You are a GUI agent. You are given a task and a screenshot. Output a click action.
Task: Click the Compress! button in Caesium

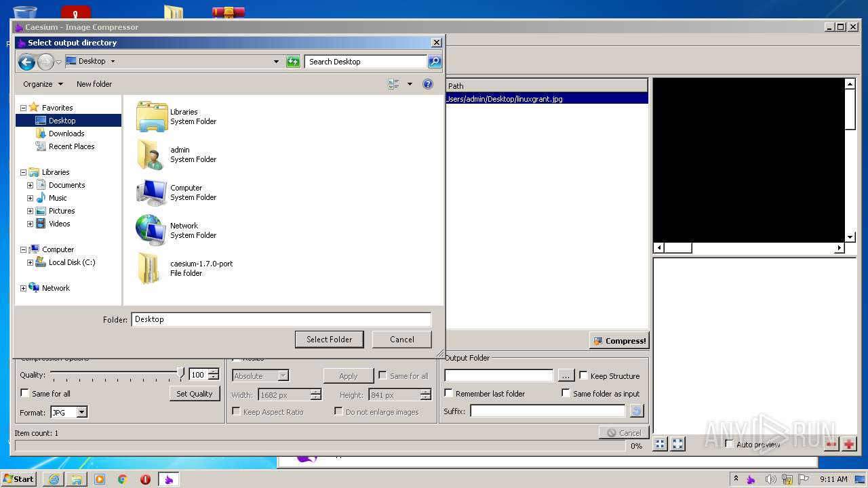point(619,341)
